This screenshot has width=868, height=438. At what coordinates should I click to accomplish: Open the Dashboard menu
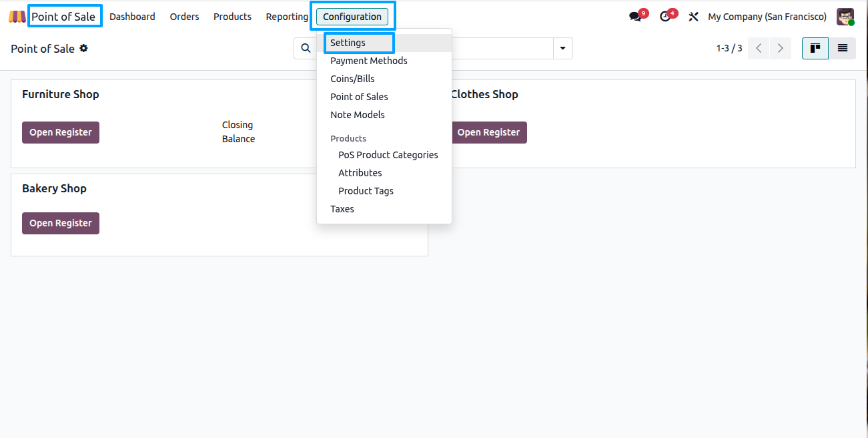tap(132, 17)
